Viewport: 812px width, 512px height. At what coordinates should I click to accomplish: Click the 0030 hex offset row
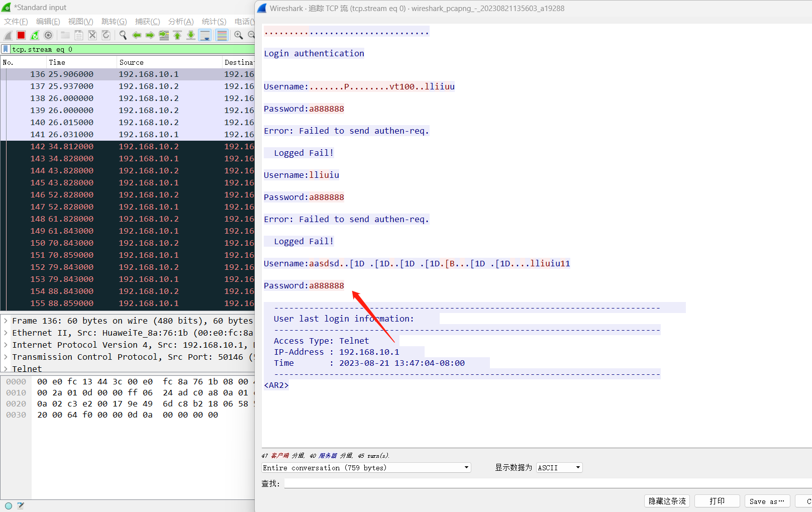[16, 415]
